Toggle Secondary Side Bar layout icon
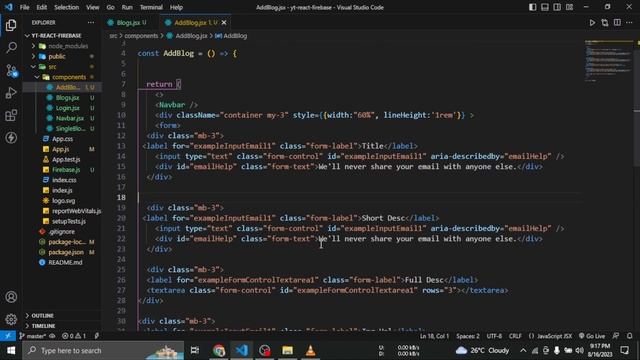Image resolution: width=640 pixels, height=360 pixels. coord(557,7)
